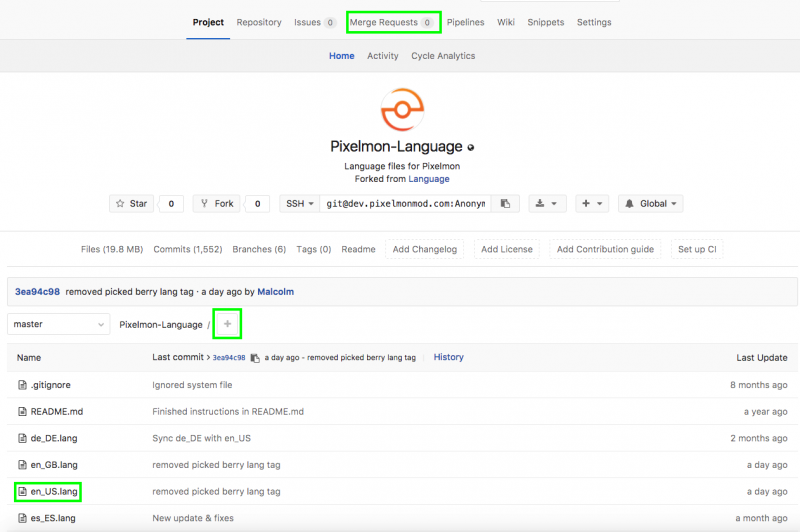Open the Readme link
The image size is (800, 532).
(x=358, y=249)
